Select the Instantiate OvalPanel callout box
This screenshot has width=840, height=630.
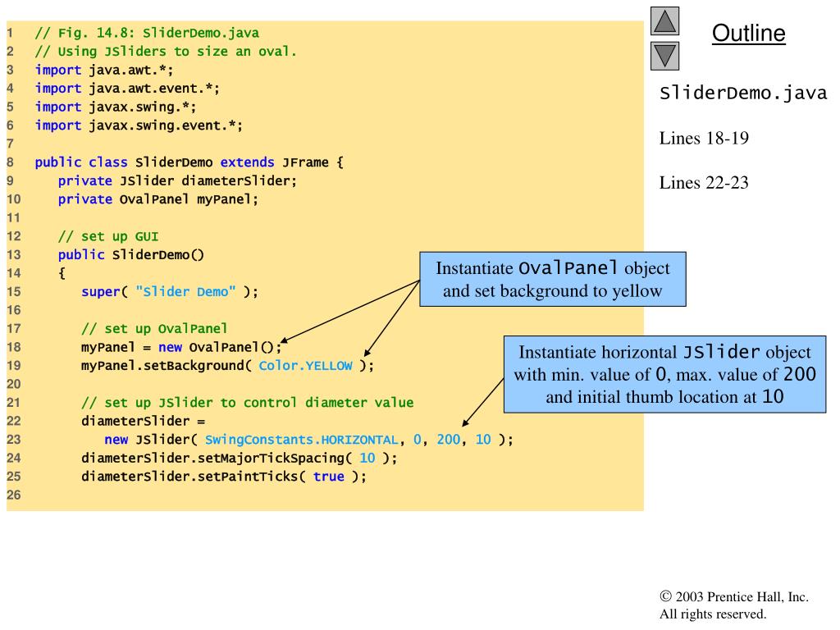tap(552, 279)
